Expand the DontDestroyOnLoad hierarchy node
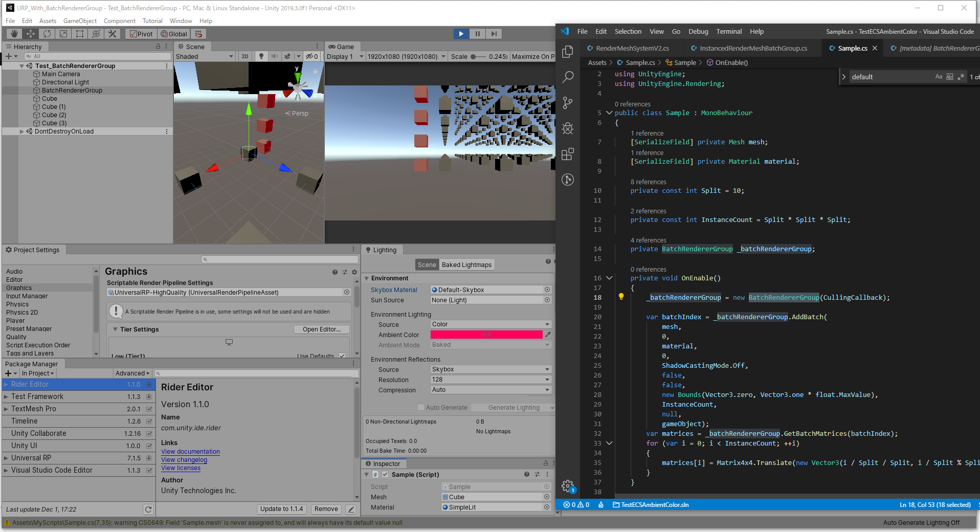Image resolution: width=980 pixels, height=532 pixels. pos(21,131)
